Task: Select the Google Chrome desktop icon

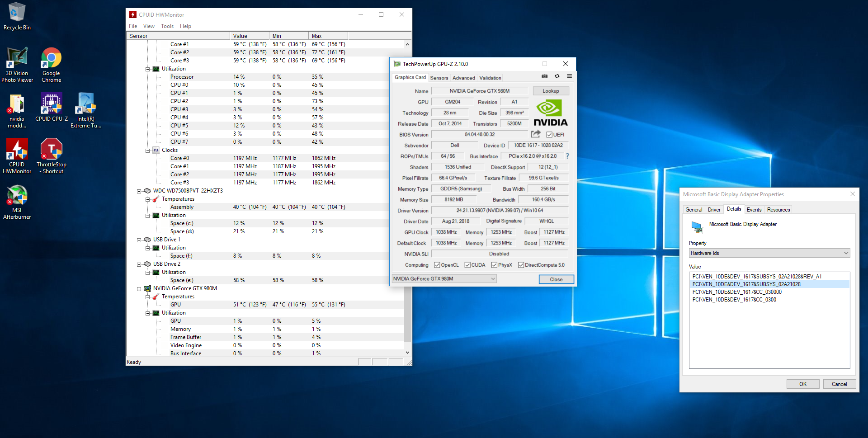Action: (51, 65)
